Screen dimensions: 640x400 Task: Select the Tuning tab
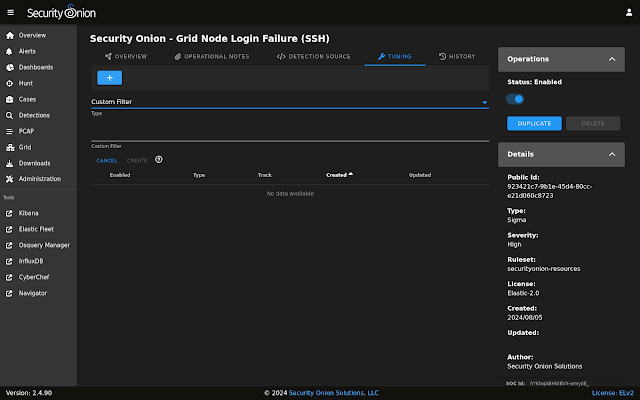(x=395, y=56)
